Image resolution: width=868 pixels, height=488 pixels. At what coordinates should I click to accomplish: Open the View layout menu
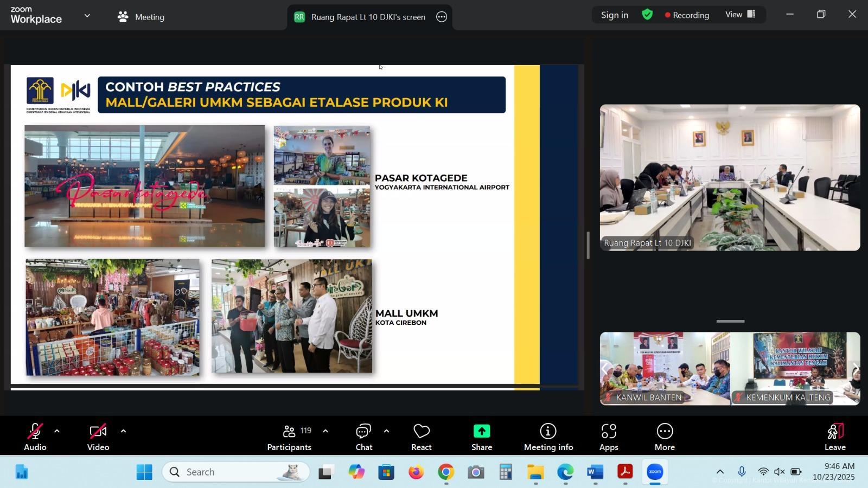[x=740, y=15]
